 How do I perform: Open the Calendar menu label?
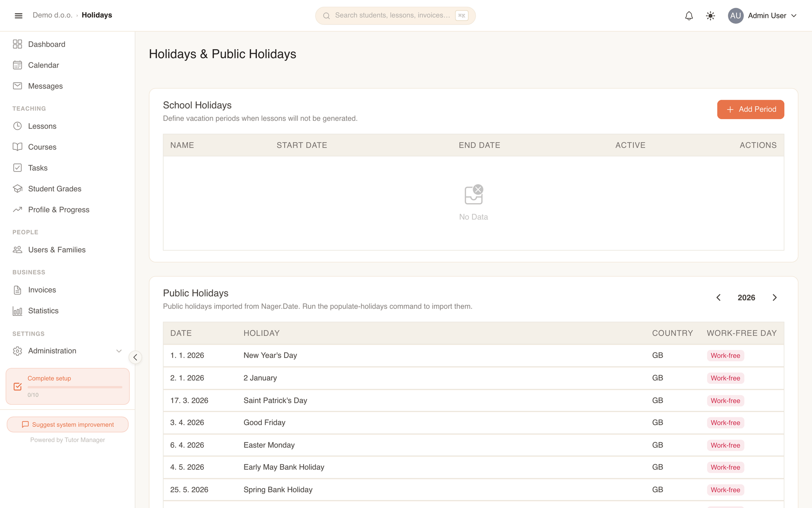(43, 65)
